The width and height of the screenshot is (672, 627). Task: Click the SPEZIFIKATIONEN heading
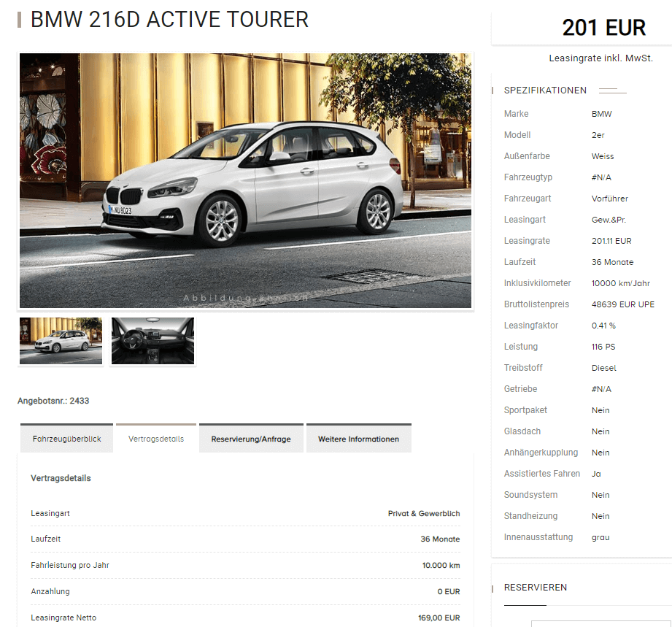[x=545, y=91]
